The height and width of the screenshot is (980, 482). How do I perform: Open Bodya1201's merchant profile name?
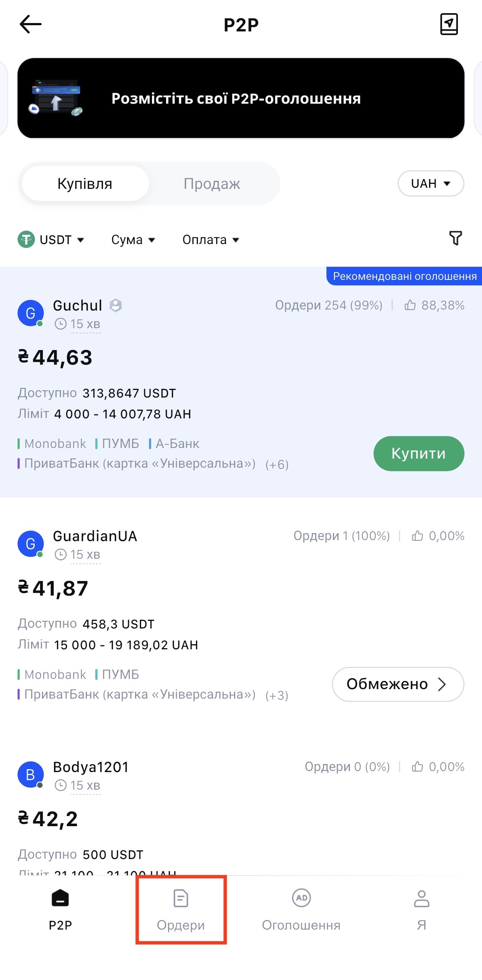91,767
